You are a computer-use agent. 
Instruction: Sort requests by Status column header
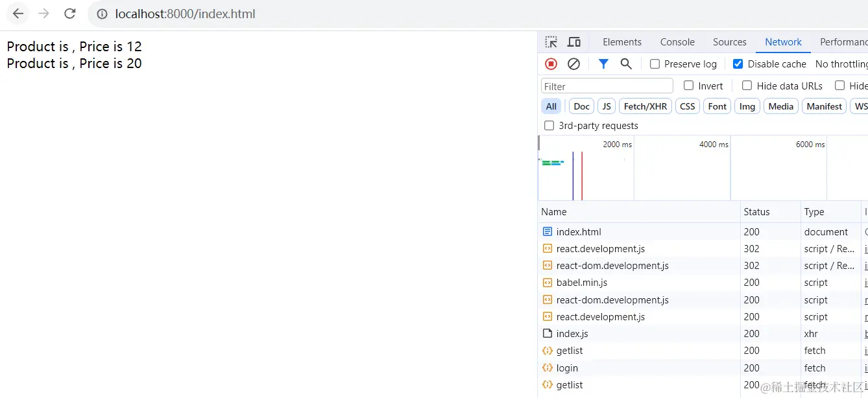click(x=771, y=212)
